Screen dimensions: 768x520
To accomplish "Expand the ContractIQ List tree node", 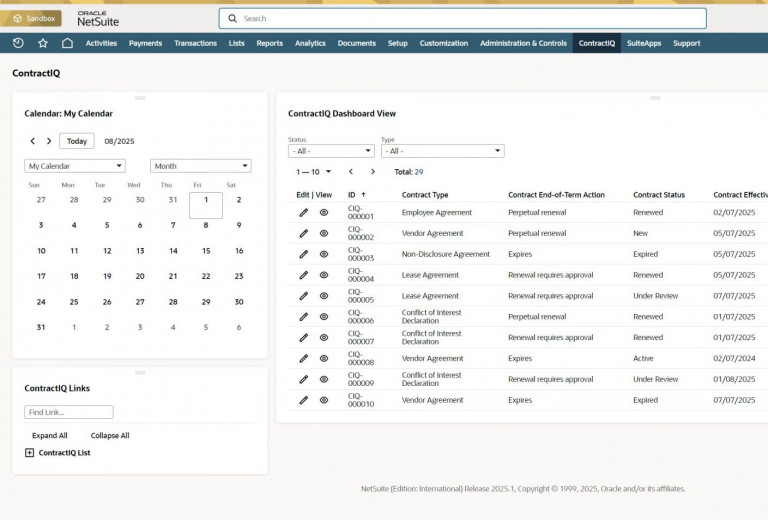I will point(29,453).
